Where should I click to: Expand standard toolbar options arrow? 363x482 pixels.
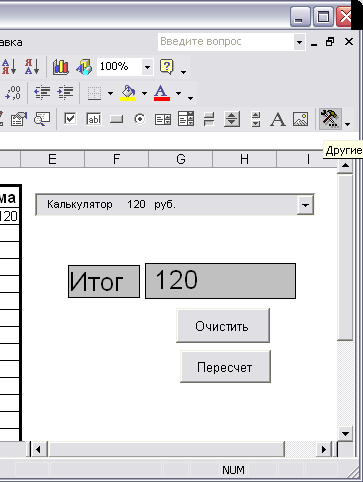point(183,72)
